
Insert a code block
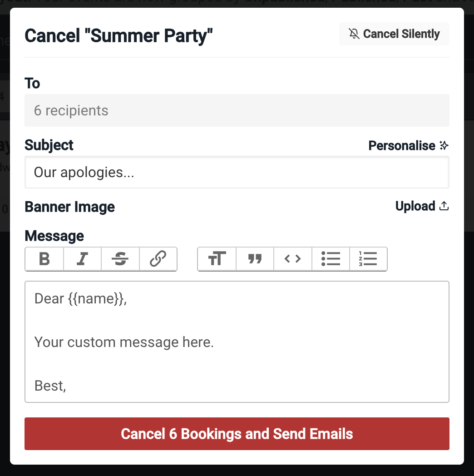[293, 259]
